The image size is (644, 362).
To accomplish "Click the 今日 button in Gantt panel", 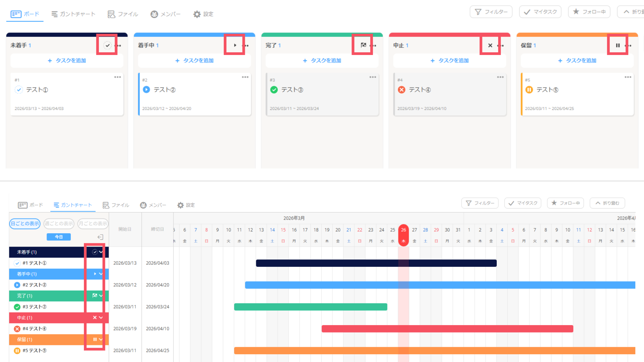I will point(59,237).
